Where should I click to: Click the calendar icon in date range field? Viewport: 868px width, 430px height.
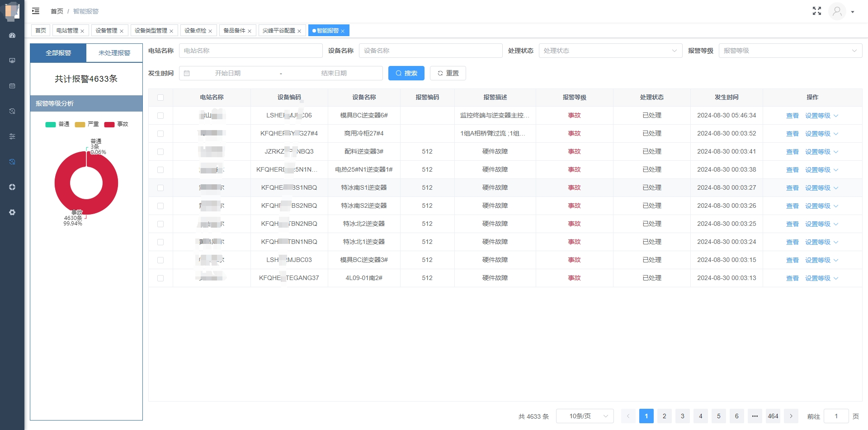point(187,73)
